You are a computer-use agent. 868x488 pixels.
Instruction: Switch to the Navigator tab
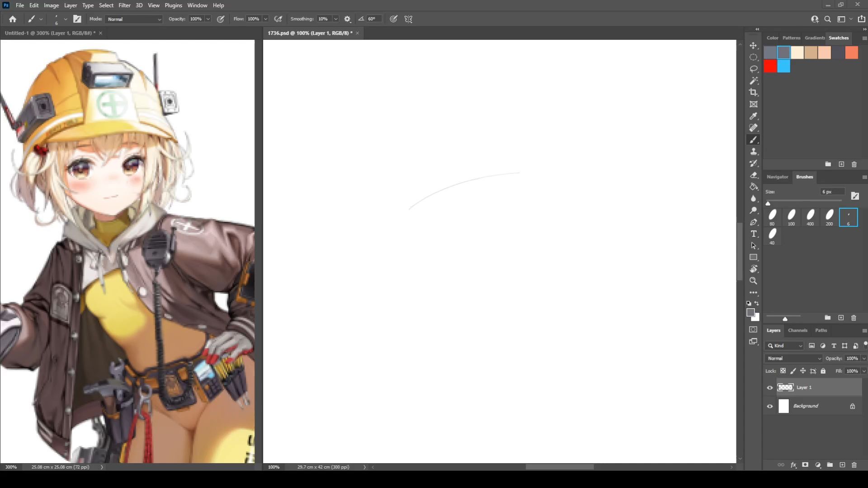click(x=777, y=177)
